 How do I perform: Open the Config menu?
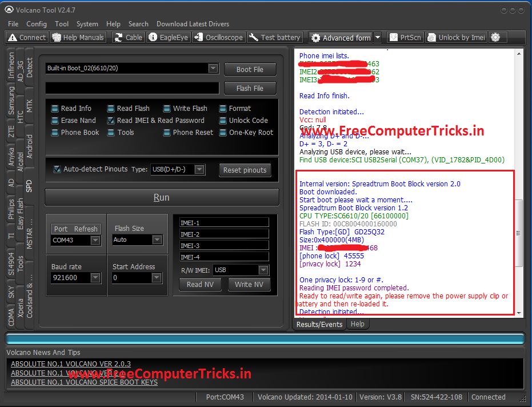click(37, 24)
